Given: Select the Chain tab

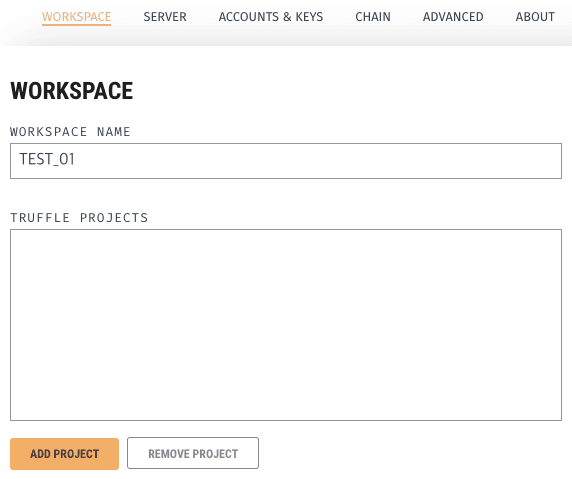Looking at the screenshot, I should coord(373,17).
